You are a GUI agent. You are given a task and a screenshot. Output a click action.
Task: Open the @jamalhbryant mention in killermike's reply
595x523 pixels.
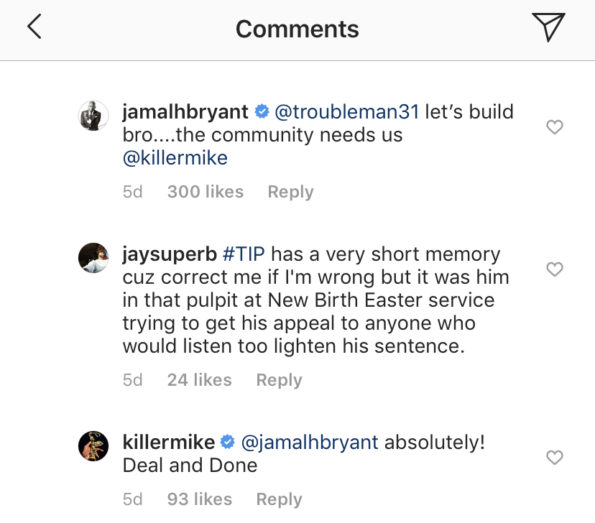coord(310,443)
